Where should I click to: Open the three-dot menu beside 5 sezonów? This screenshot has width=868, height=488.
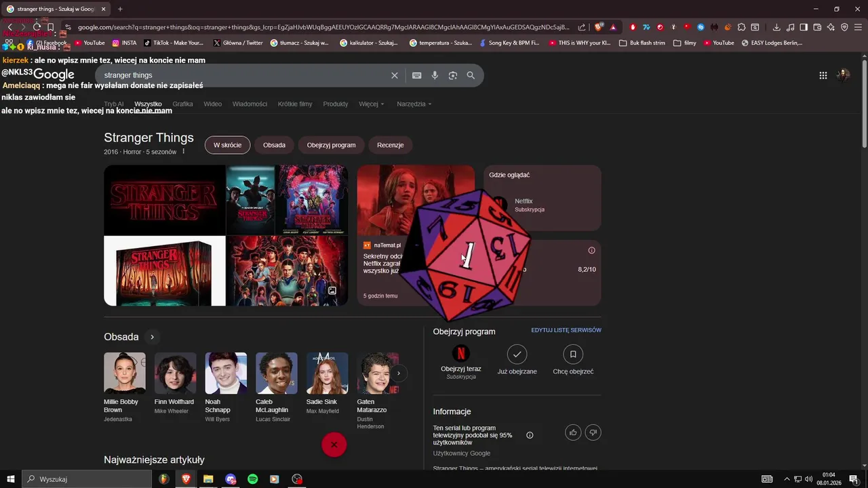coord(183,151)
